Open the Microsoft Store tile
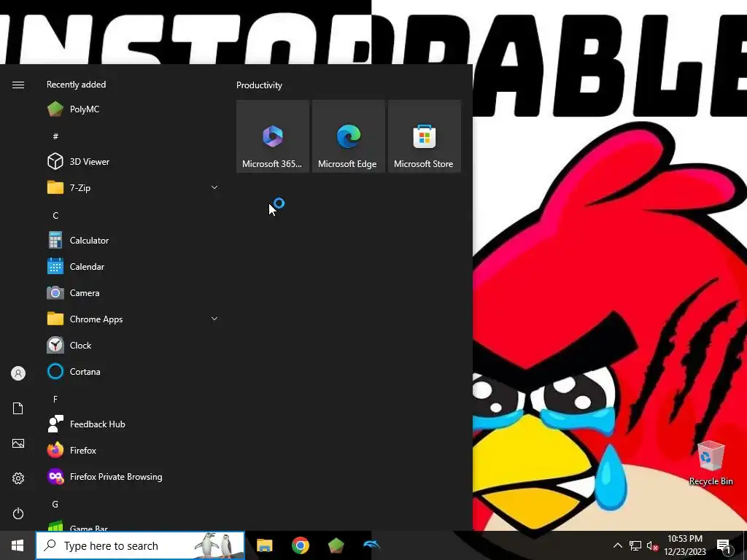Image resolution: width=747 pixels, height=560 pixels. 425,136
